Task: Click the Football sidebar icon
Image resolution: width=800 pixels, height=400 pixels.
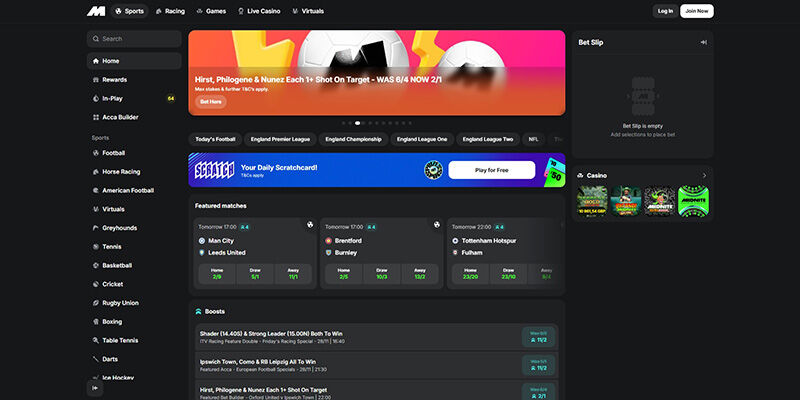Action: click(x=96, y=153)
